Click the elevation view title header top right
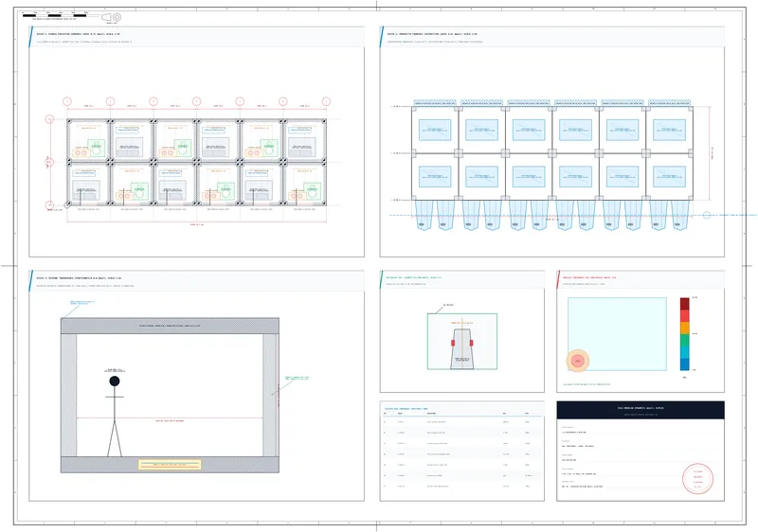The height and width of the screenshot is (532, 758). tap(552, 37)
